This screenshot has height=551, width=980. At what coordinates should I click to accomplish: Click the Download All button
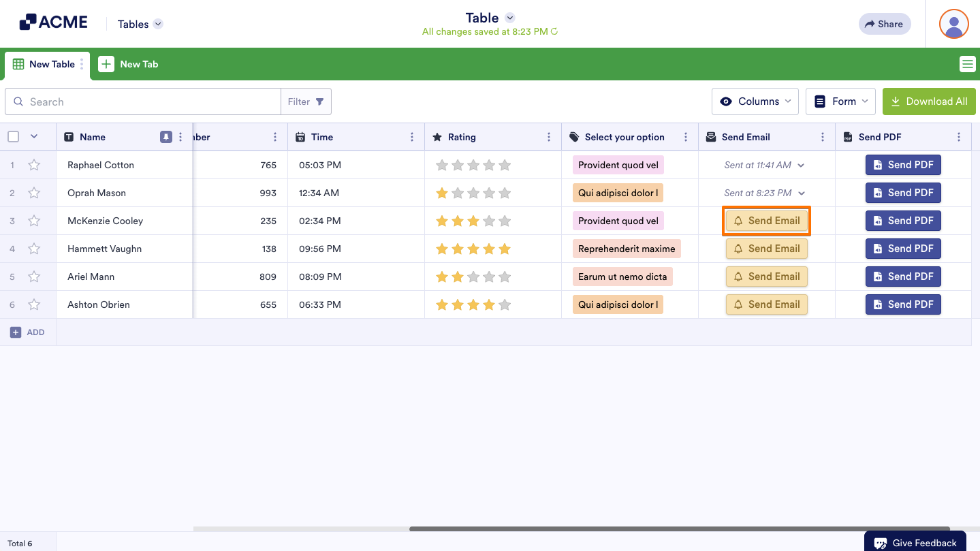pyautogui.click(x=929, y=101)
